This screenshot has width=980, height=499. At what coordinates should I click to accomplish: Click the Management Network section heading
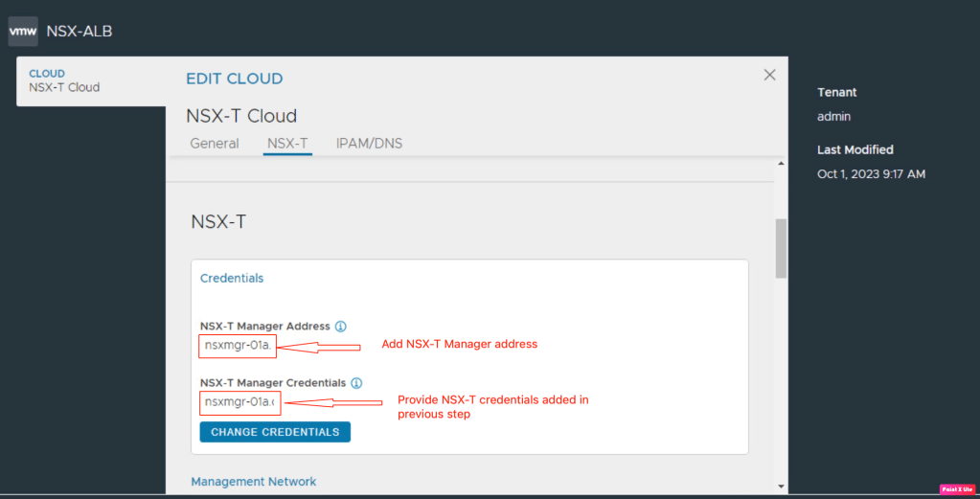tap(253, 482)
